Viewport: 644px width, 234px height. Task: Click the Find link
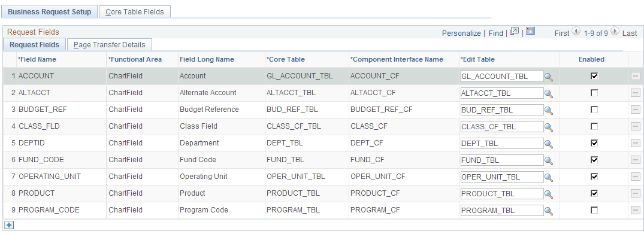tap(496, 34)
